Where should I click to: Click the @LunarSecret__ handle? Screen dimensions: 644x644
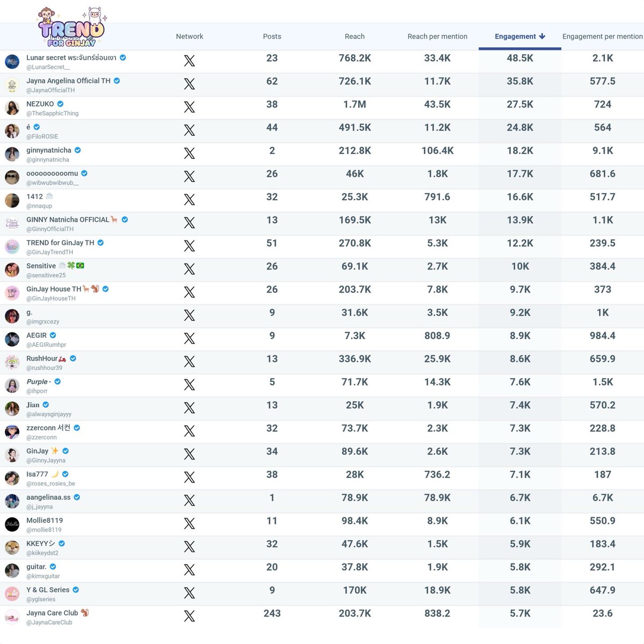pyautogui.click(x=48, y=67)
